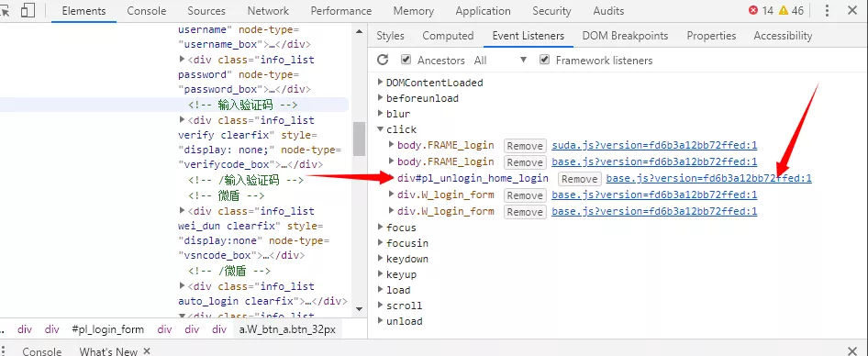Image resolution: width=868 pixels, height=356 pixels.
Task: Toggle the Framework listeners checkbox
Action: [x=545, y=60]
